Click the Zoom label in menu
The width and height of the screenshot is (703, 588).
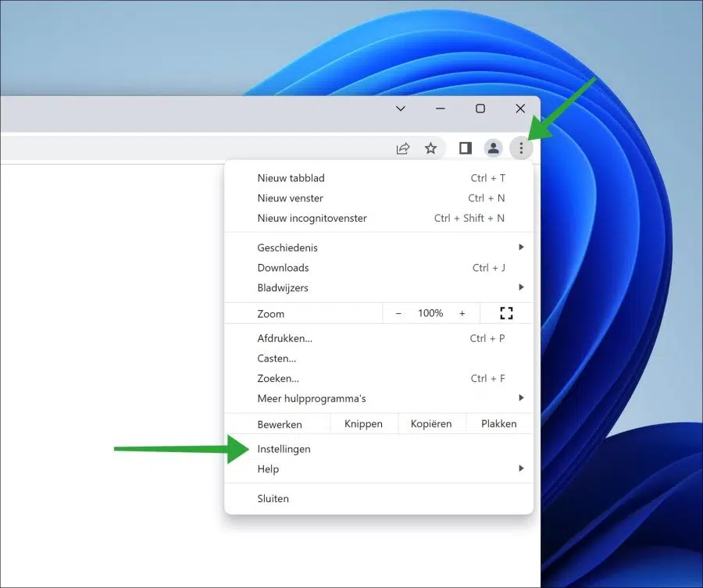271,314
